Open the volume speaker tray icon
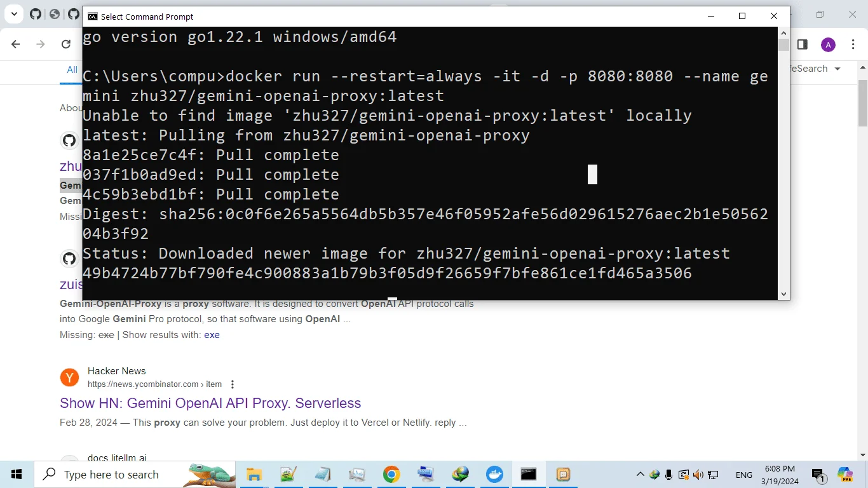Screen dimensions: 868x488 (x=698, y=475)
